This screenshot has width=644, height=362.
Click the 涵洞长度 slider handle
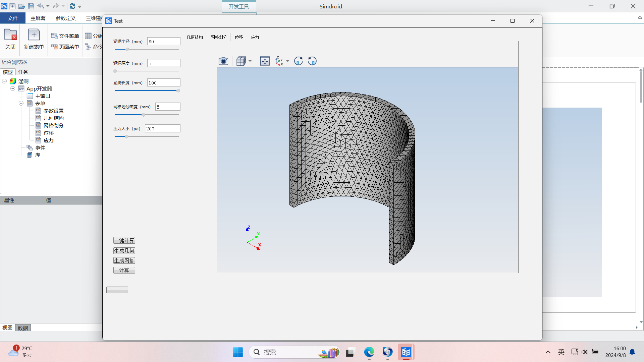(x=178, y=90)
